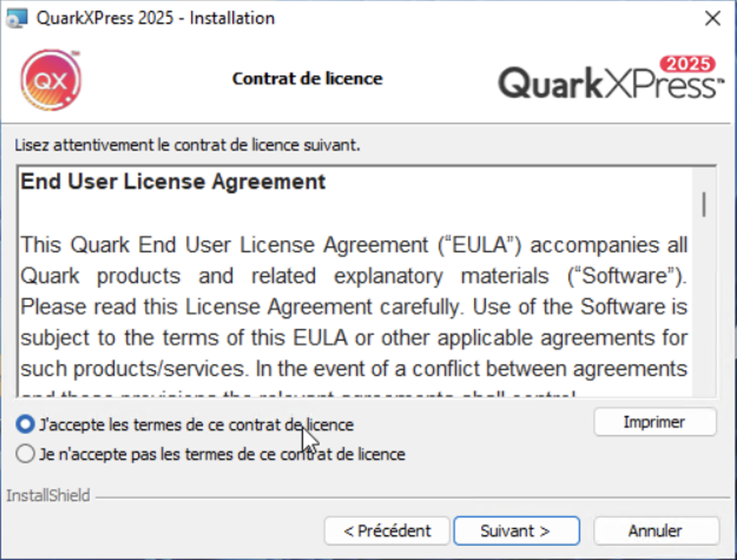Click the 'Contrat de licence' header text
Image resolution: width=737 pixels, height=560 pixels.
(x=307, y=78)
